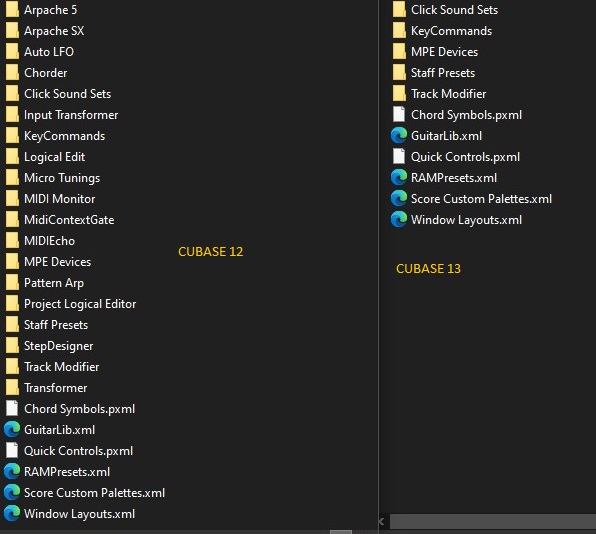The image size is (596, 534).
Task: Select right pane KeyCommands folder
Action: pyautogui.click(x=451, y=31)
